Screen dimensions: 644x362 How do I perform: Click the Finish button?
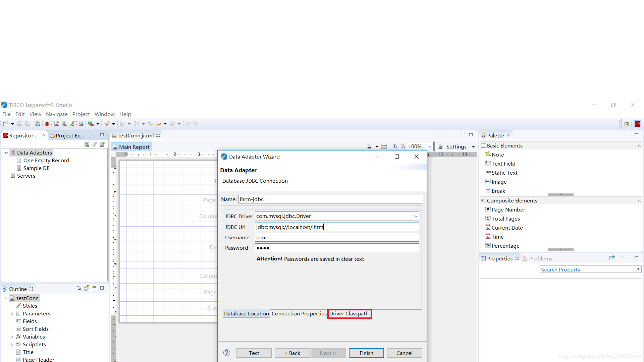366,353
